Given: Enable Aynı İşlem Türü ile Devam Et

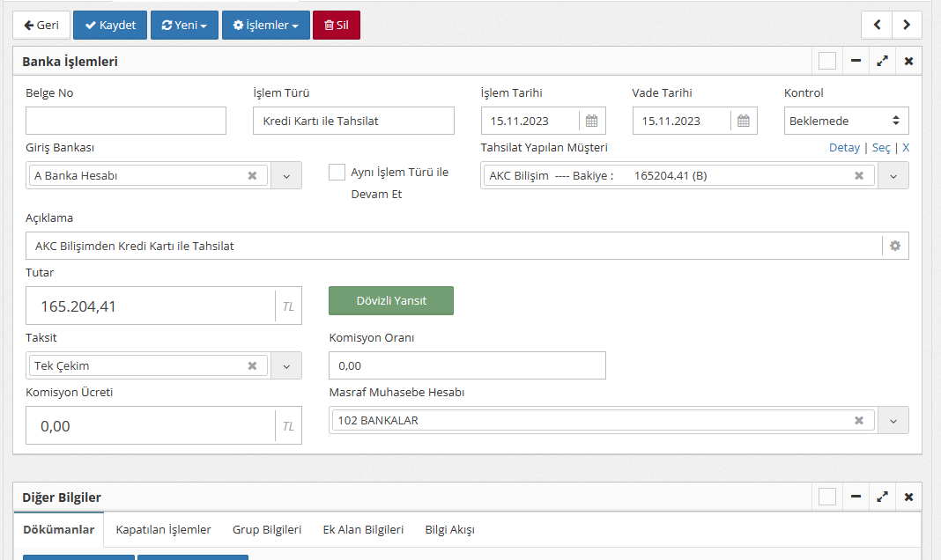Looking at the screenshot, I should tap(337, 173).
